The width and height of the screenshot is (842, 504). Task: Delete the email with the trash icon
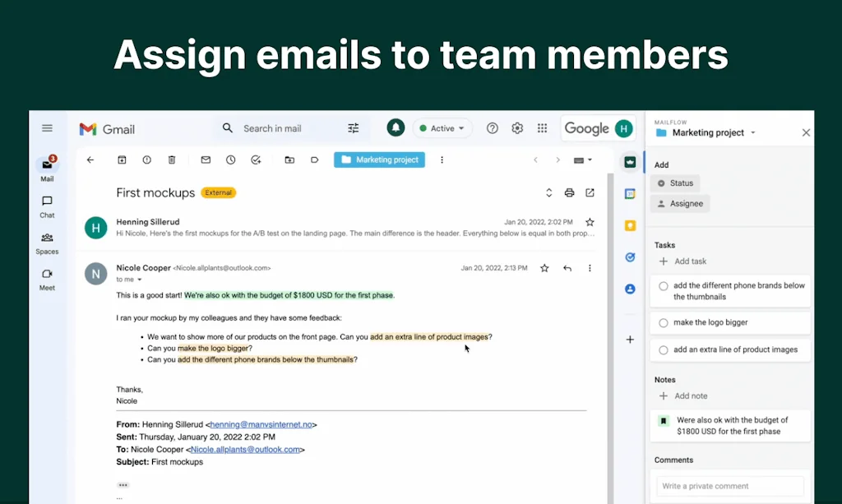(172, 160)
